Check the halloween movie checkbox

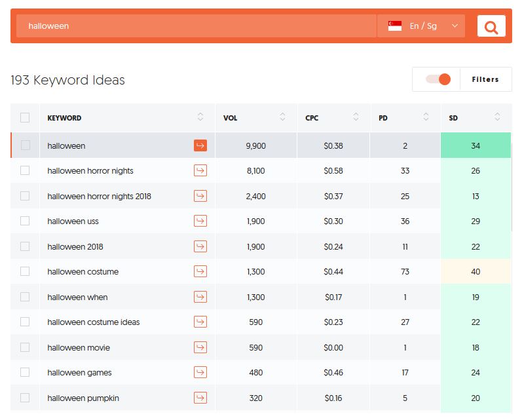tap(25, 347)
